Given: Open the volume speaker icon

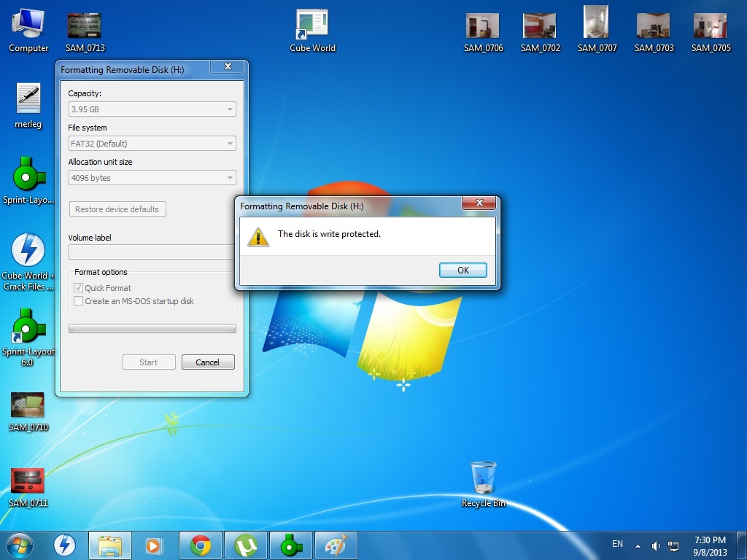Looking at the screenshot, I should 656,545.
